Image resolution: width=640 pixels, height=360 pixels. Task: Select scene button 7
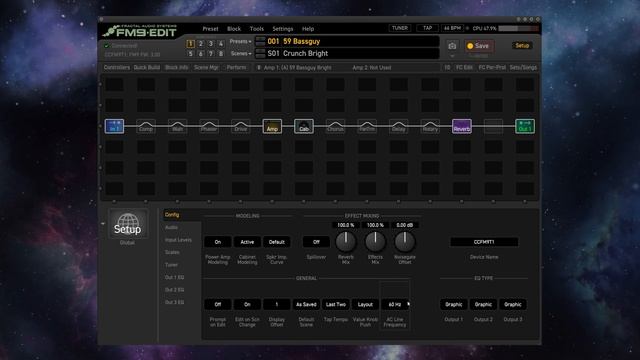click(211, 53)
